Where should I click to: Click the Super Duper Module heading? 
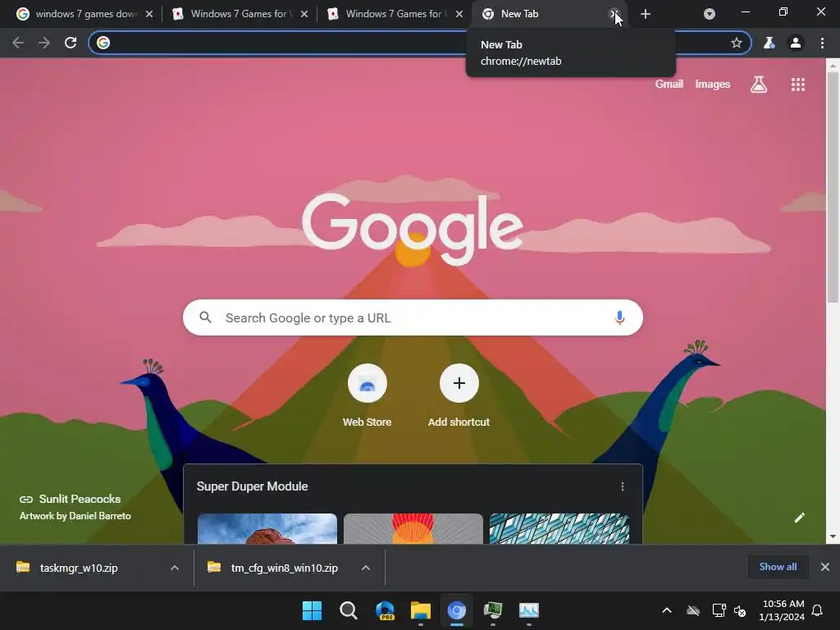[x=253, y=486]
